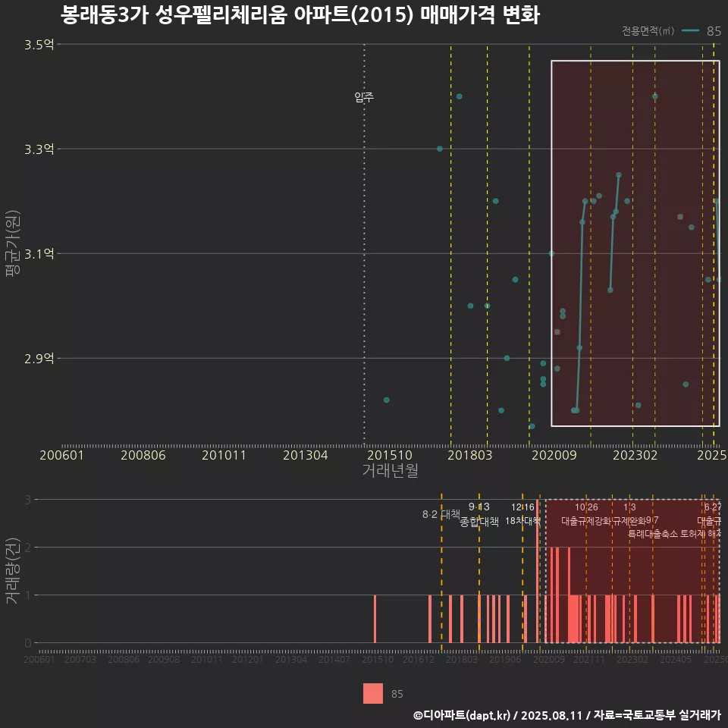728x728 pixels.
Task: Click 202302 on the price chart x-axis
Action: (635, 455)
